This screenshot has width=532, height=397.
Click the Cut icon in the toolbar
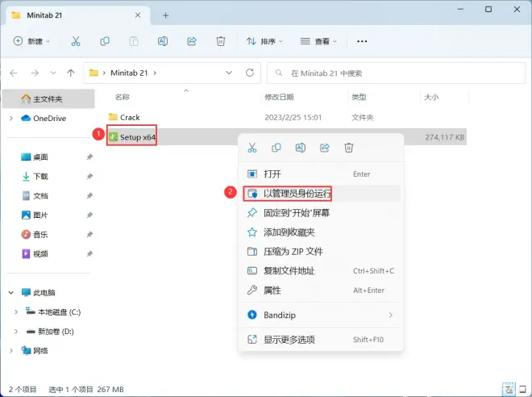[76, 41]
